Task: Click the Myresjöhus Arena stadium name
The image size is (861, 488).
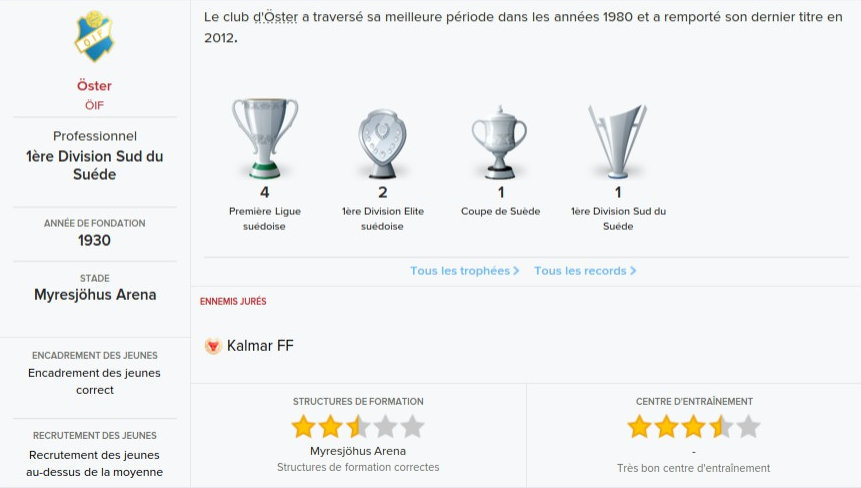Action: (x=95, y=295)
